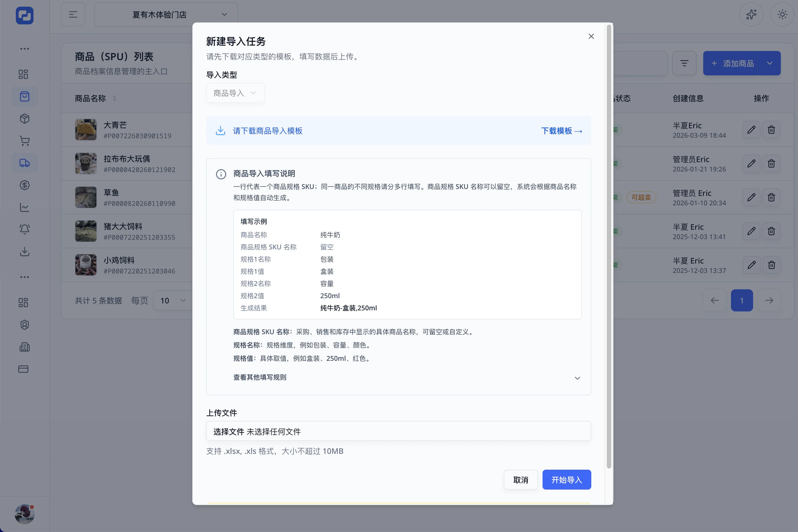Click the next page arrow
The height and width of the screenshot is (532, 798).
point(769,300)
